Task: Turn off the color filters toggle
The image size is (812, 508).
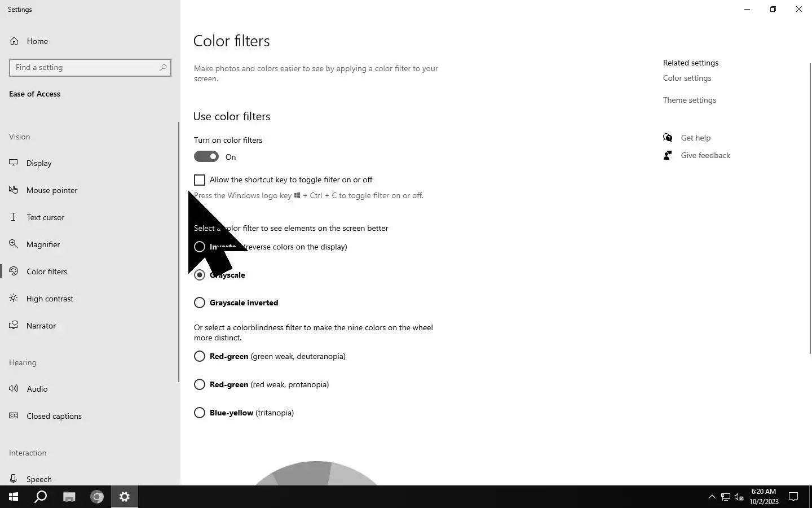Action: 206,156
